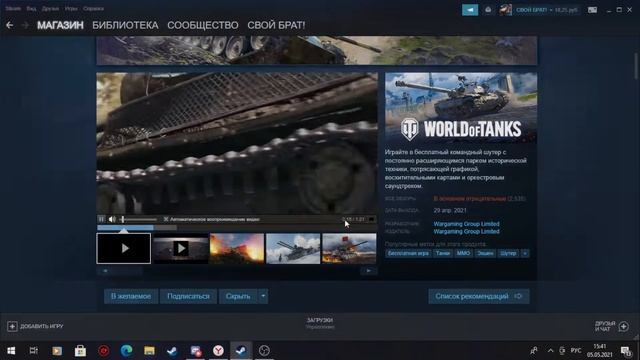This screenshot has height=360, width=640.
Task: Open Task View on the taskbar
Action: [x=33, y=351]
